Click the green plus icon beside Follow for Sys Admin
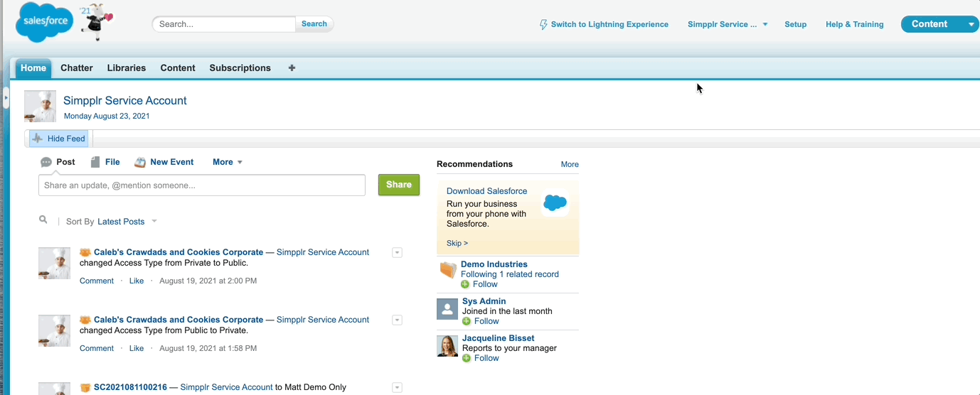 pyautogui.click(x=467, y=321)
